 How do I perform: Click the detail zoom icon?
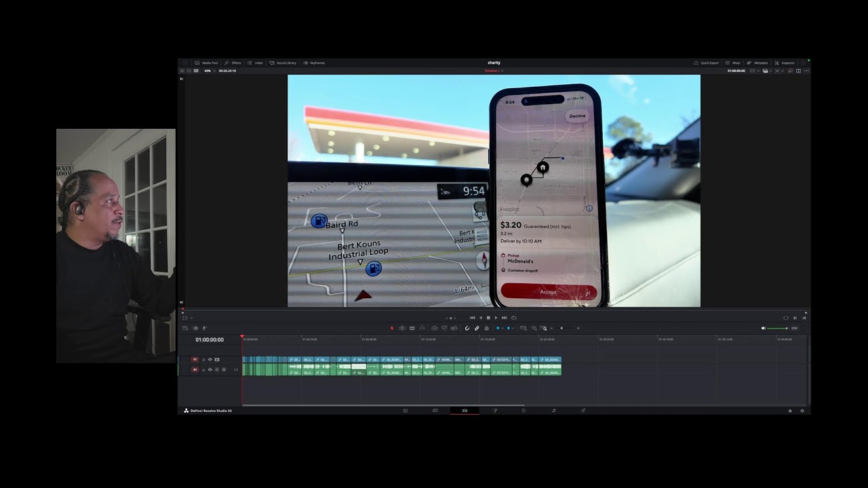pos(534,328)
